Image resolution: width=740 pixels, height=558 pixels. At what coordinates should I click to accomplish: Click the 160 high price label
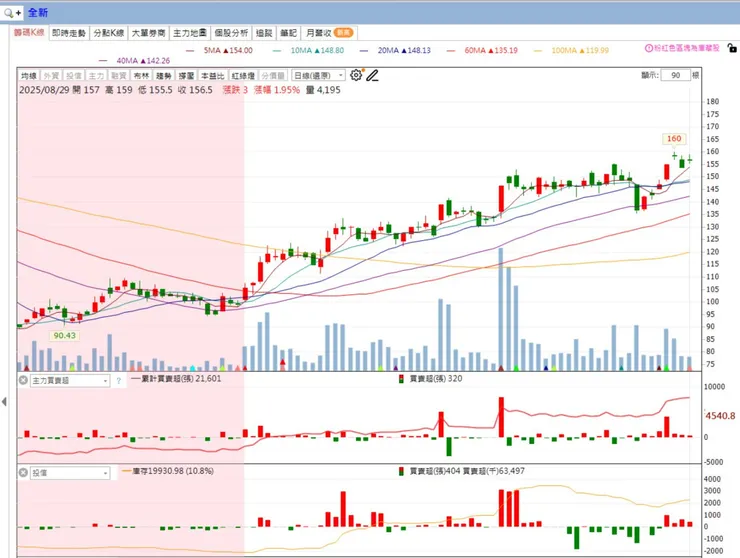click(x=673, y=139)
